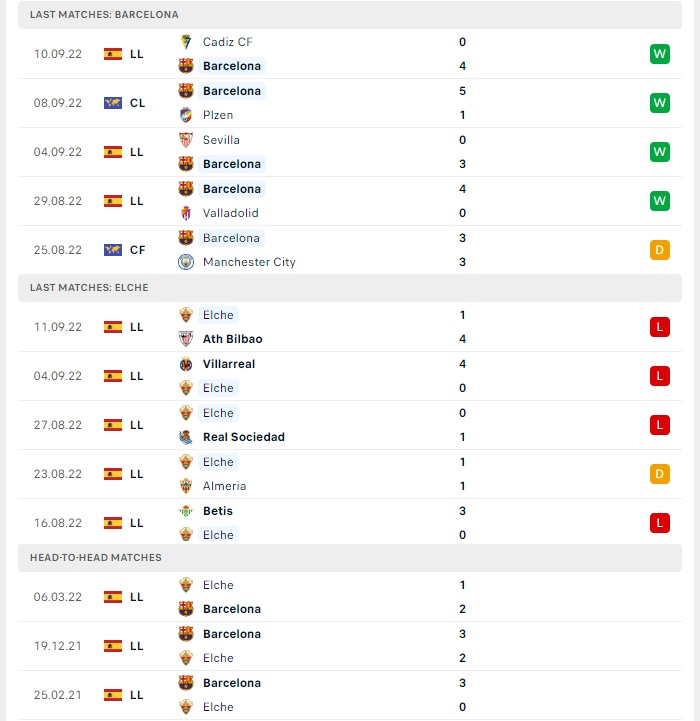Viewport: 700px width, 721px height.
Task: Click the Manchester City badge
Action: click(186, 262)
